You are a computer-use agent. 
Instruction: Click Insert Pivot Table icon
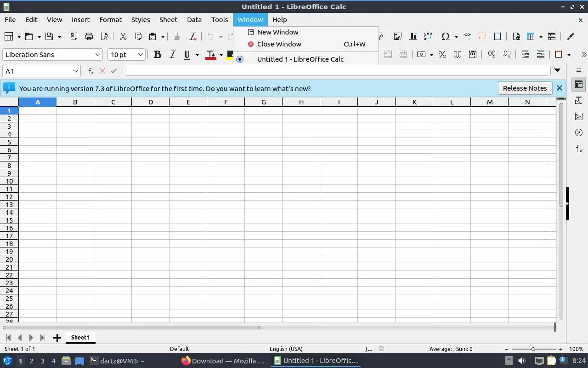pyautogui.click(x=428, y=36)
